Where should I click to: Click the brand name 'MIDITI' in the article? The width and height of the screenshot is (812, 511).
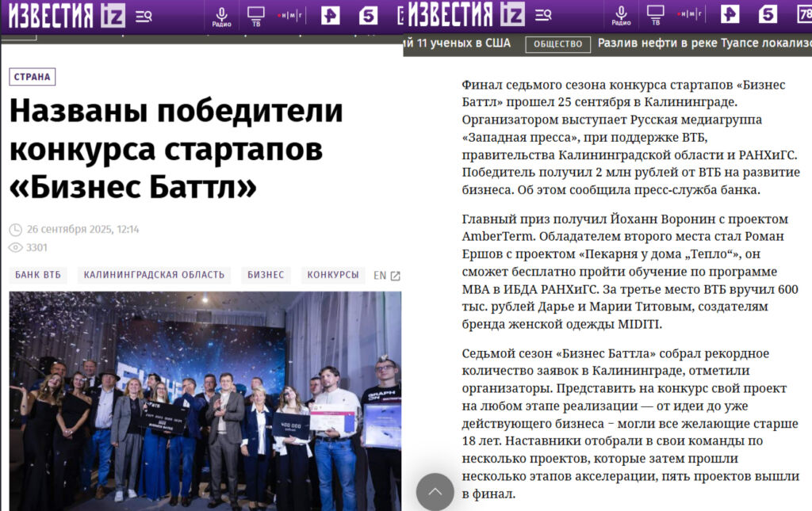639,324
